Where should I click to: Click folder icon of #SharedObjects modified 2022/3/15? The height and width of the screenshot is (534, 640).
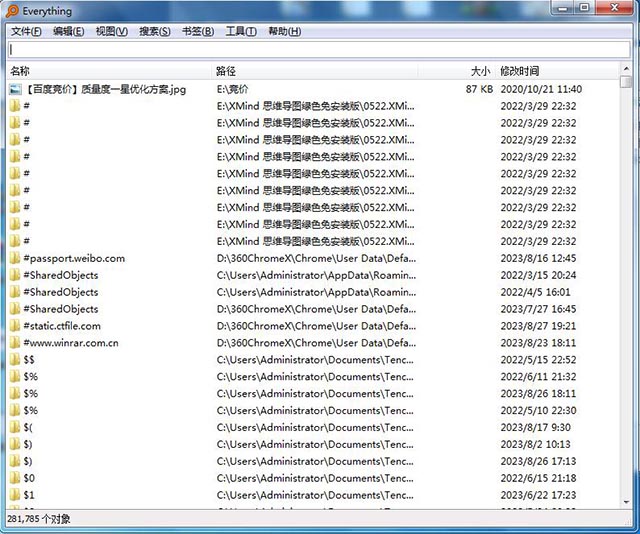[15, 275]
